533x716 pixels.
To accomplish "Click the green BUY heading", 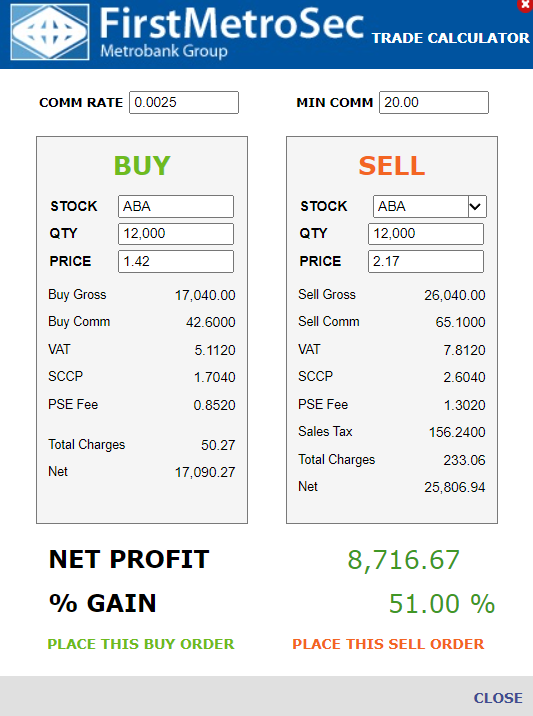I will (142, 165).
